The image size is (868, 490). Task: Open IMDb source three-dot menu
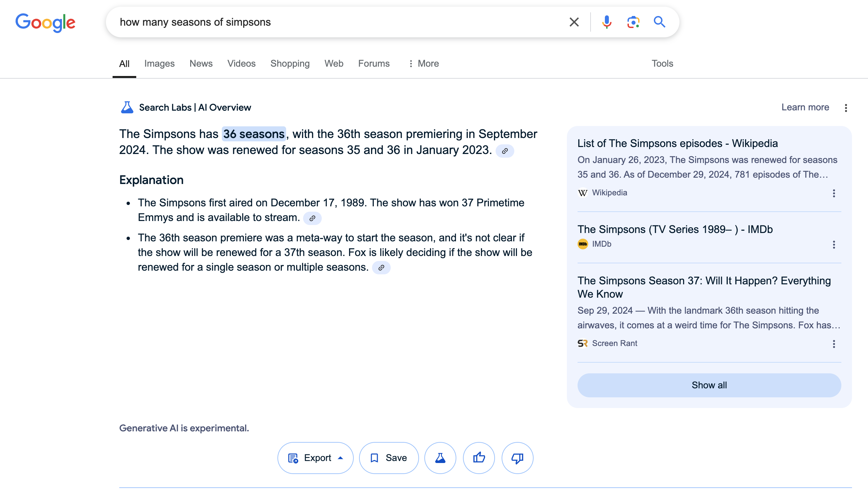tap(833, 244)
